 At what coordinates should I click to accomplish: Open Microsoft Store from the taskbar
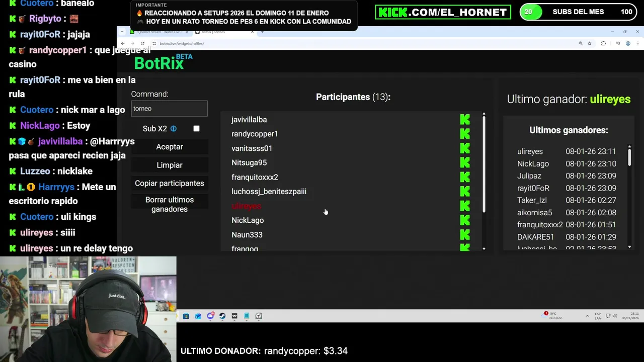(186, 316)
